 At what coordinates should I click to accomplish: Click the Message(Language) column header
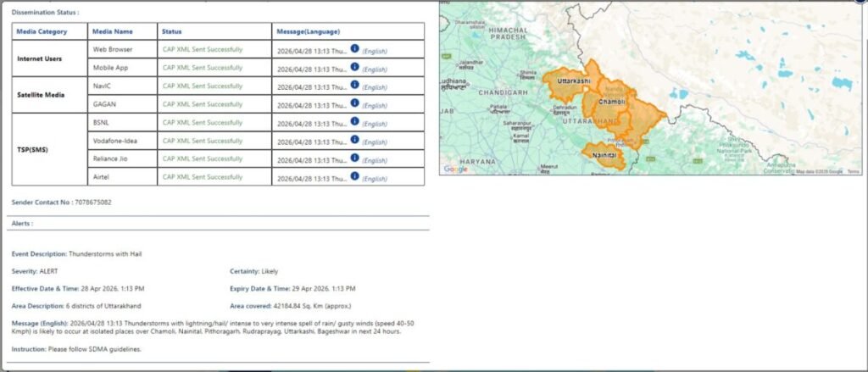click(309, 31)
